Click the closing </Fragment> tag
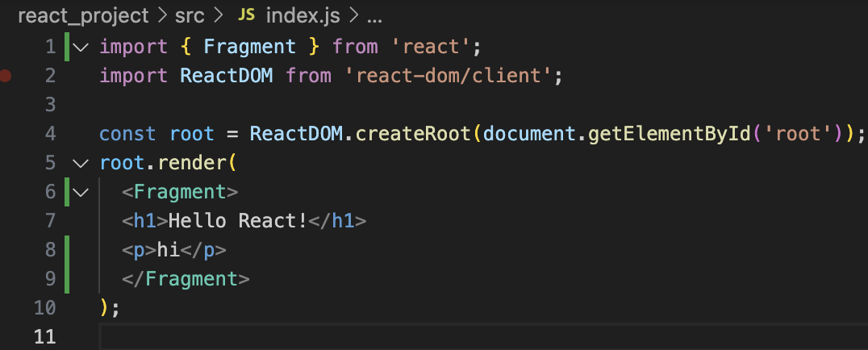Screen dimensions: 868x350 coord(186,279)
